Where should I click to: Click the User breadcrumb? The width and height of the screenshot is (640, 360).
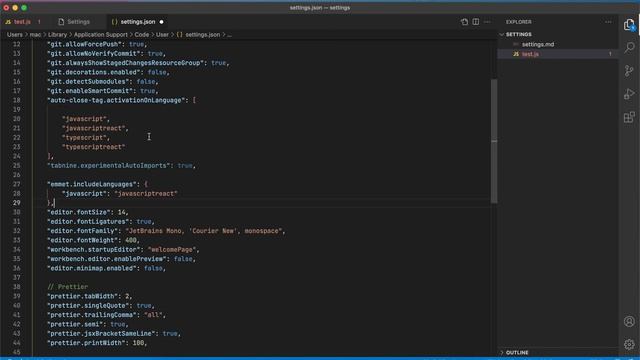(x=162, y=35)
